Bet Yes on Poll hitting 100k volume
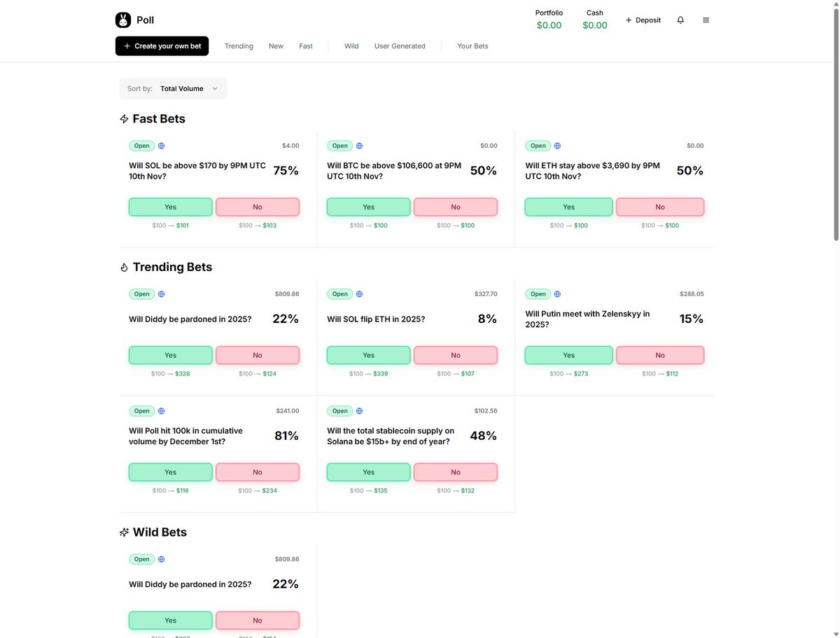Image resolution: width=840 pixels, height=638 pixels. tap(170, 473)
